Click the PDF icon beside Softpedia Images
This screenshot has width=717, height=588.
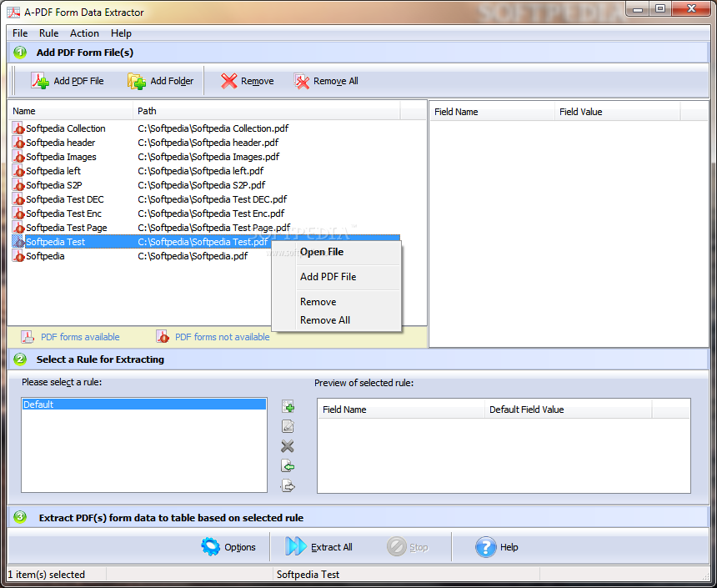(18, 157)
